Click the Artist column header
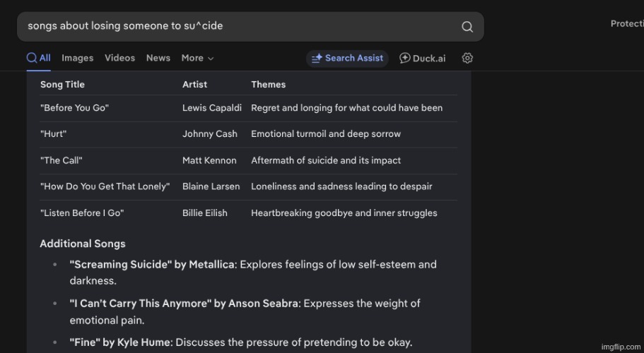This screenshot has height=353, width=644. tap(194, 85)
